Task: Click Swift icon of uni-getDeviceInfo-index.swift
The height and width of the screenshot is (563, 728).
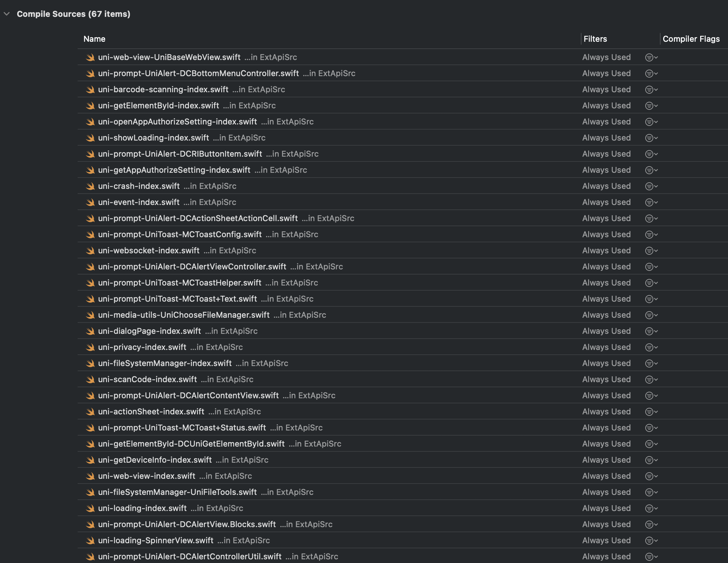Action: tap(90, 460)
